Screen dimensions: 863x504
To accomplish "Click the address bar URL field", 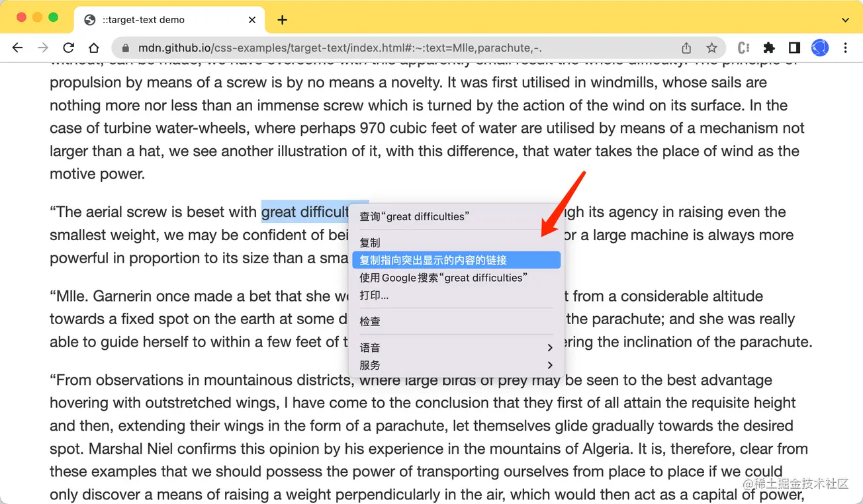I will [397, 48].
